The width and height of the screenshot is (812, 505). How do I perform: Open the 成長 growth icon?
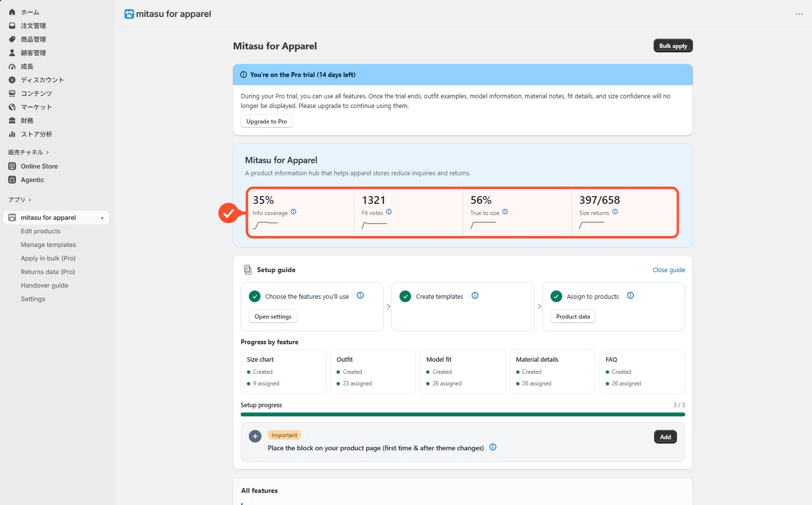pyautogui.click(x=12, y=66)
